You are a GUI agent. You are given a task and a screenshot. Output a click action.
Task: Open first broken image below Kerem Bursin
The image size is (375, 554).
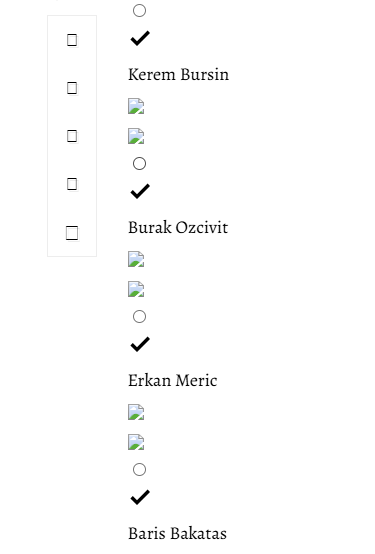136,106
